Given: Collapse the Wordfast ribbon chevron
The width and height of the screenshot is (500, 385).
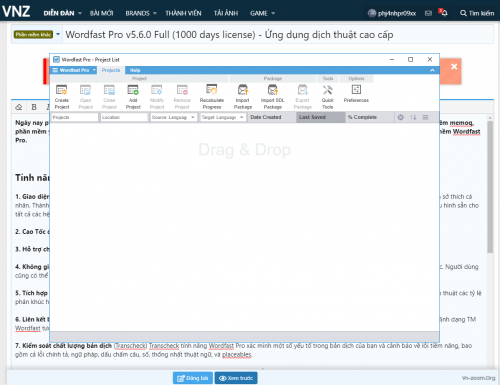Looking at the screenshot, I should point(432,70).
